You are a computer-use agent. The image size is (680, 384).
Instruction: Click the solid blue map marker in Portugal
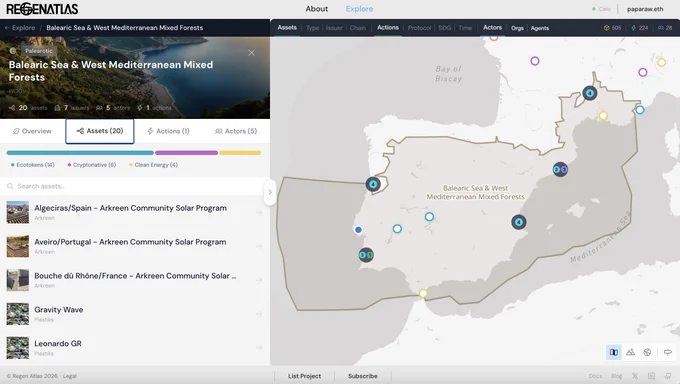(x=358, y=230)
